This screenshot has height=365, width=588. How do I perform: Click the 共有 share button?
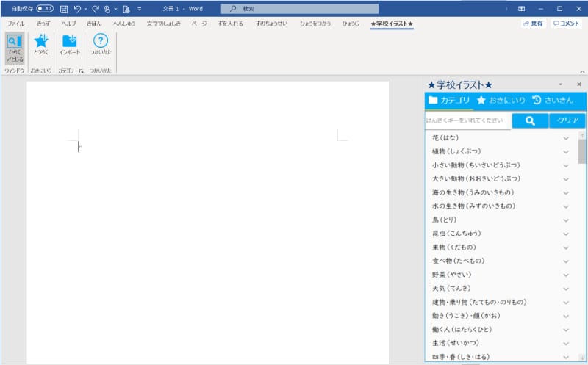(532, 24)
